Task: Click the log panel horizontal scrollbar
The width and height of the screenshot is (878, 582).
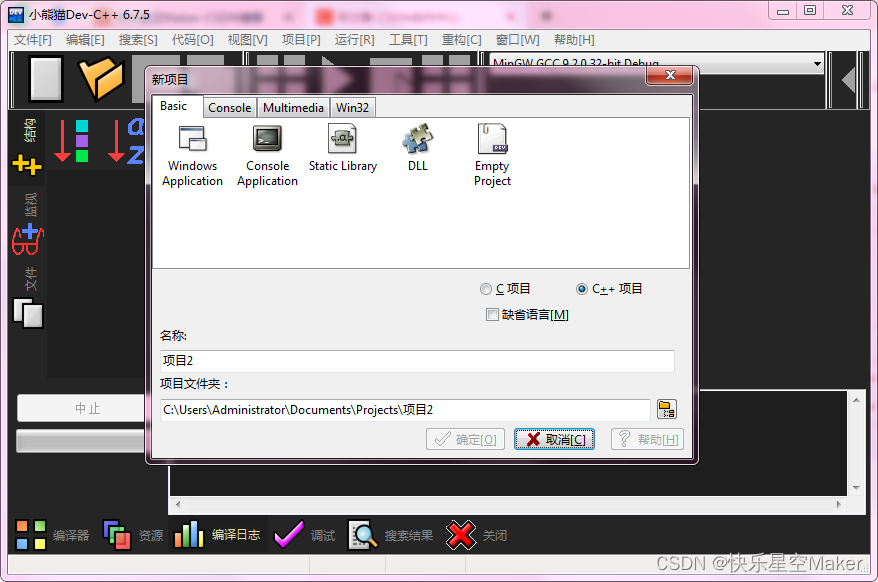Action: point(508,504)
